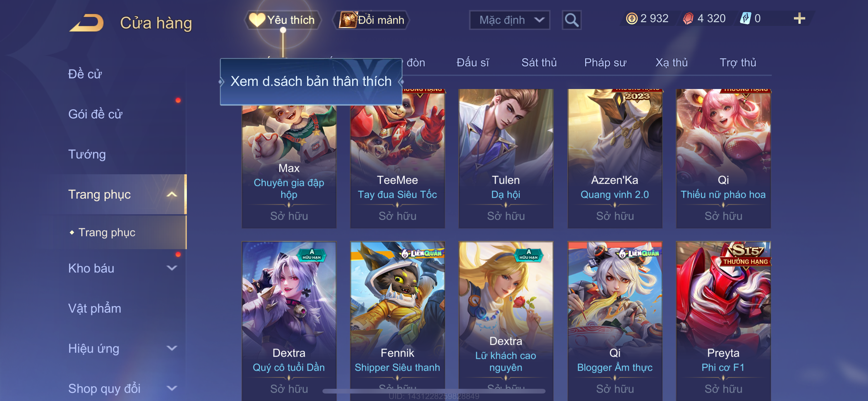Open the Tulen Dạ hội skin card

[x=506, y=159]
